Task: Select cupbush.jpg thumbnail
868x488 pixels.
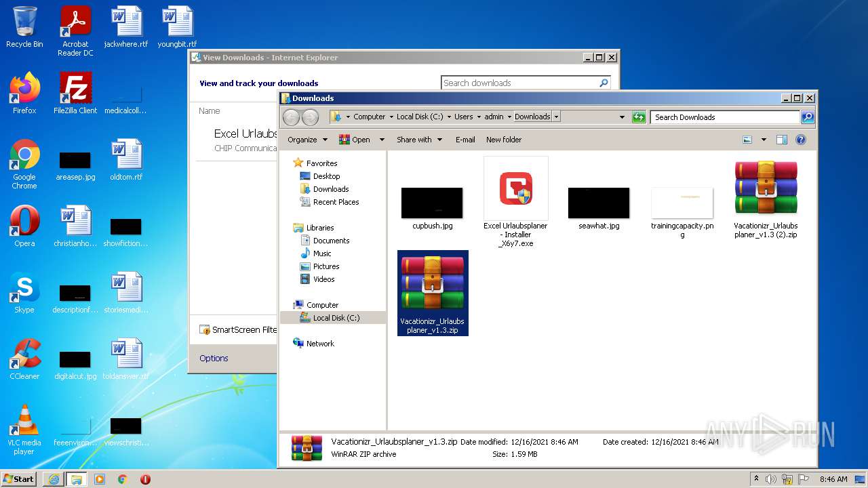Action: pos(432,208)
